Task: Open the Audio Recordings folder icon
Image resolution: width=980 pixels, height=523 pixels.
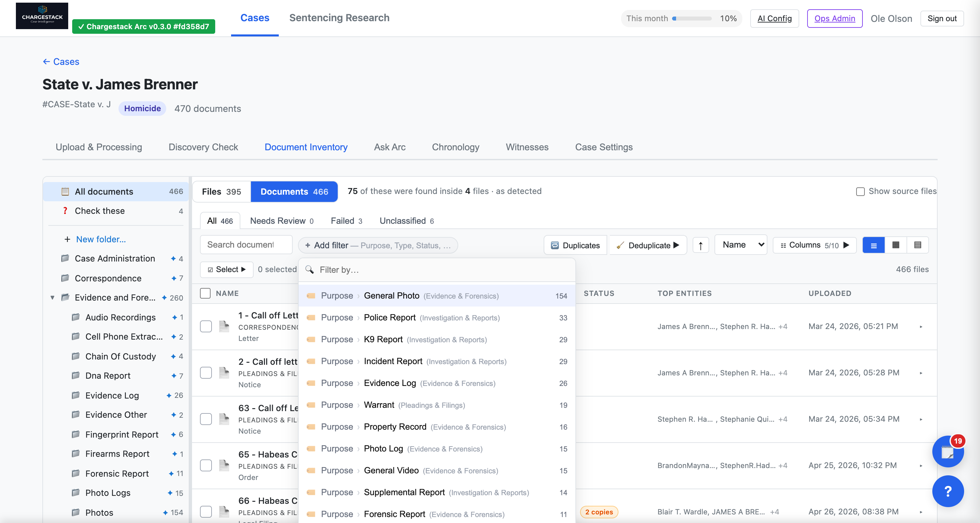Action: tap(76, 317)
